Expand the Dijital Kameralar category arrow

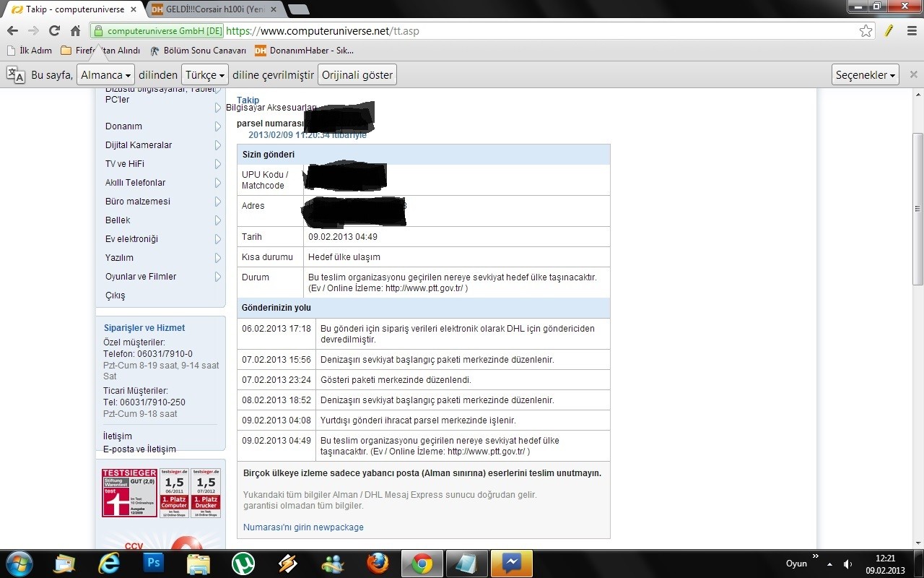[218, 145]
